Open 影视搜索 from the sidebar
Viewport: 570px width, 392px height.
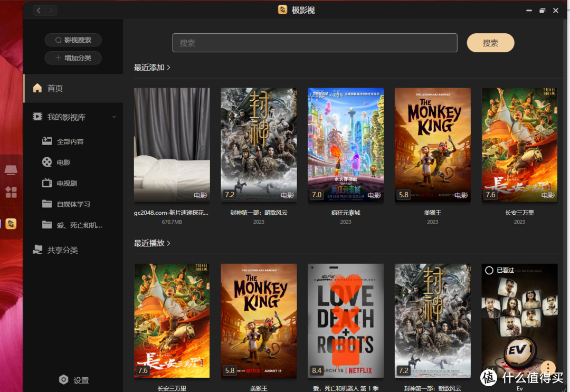pyautogui.click(x=73, y=40)
